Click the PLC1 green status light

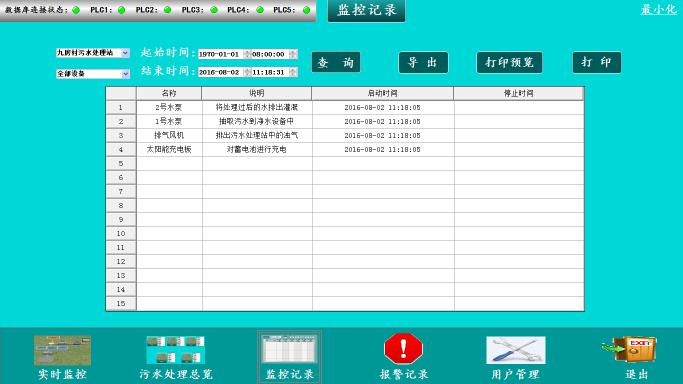pos(122,10)
